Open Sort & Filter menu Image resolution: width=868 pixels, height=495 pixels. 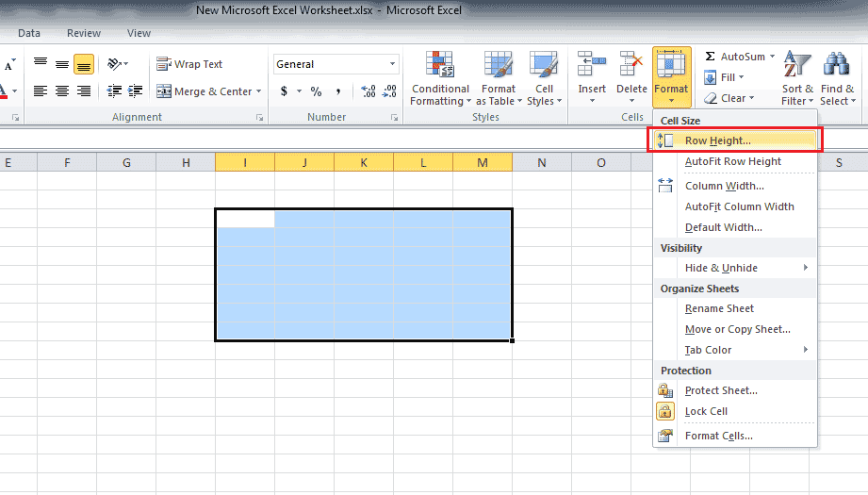point(797,78)
